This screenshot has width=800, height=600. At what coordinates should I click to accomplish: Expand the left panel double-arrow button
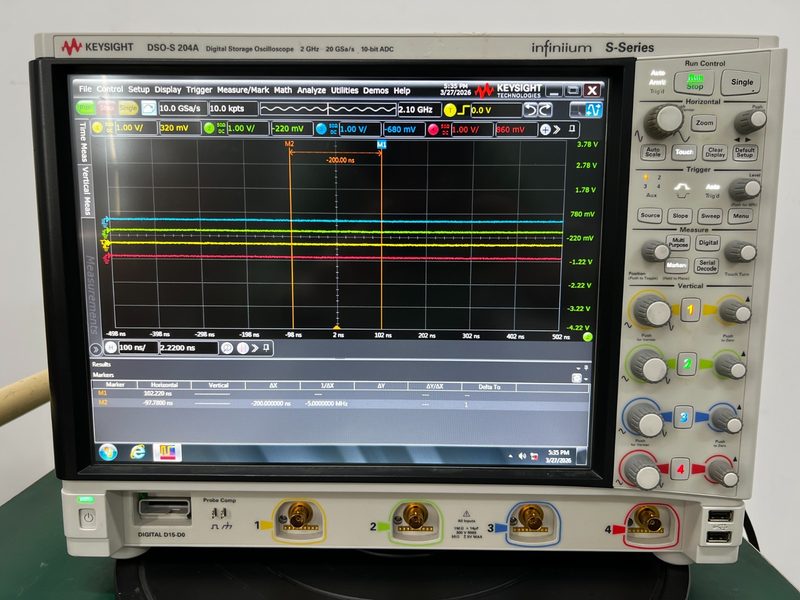coord(95,349)
